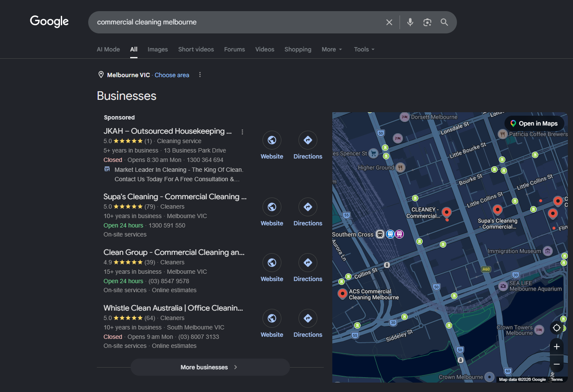Viewport: 573px width, 392px height.
Task: Get Directions icon for JKAH
Action: 308,140
